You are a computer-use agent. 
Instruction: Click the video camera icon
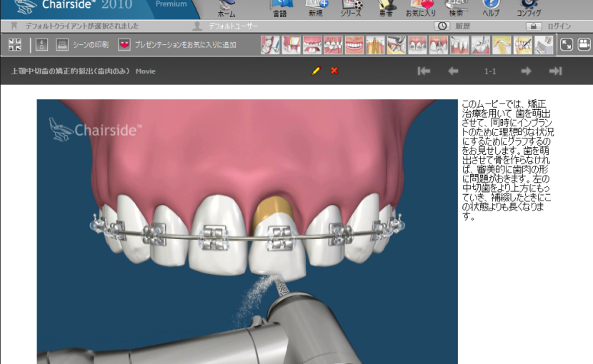tap(584, 44)
